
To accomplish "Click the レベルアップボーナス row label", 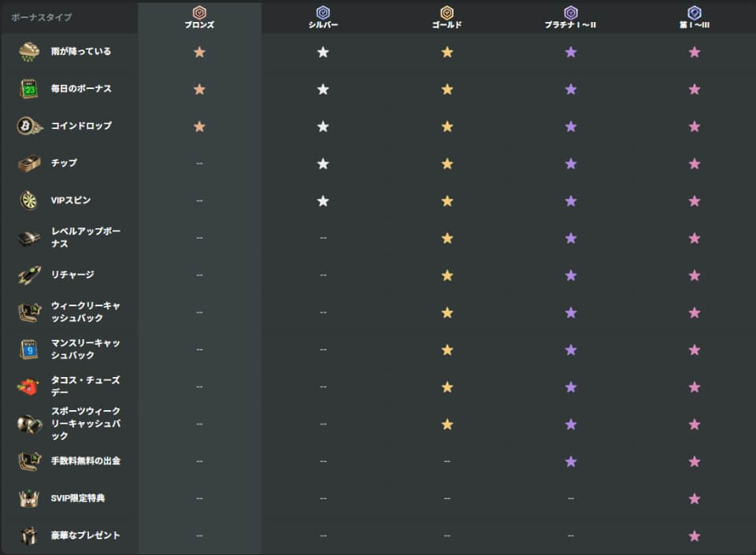I will point(86,238).
